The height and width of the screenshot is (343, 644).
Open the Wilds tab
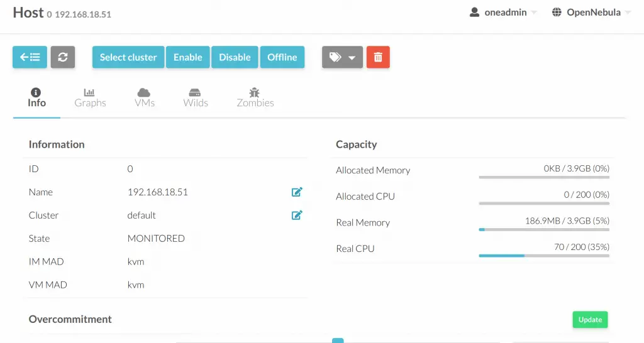[196, 97]
